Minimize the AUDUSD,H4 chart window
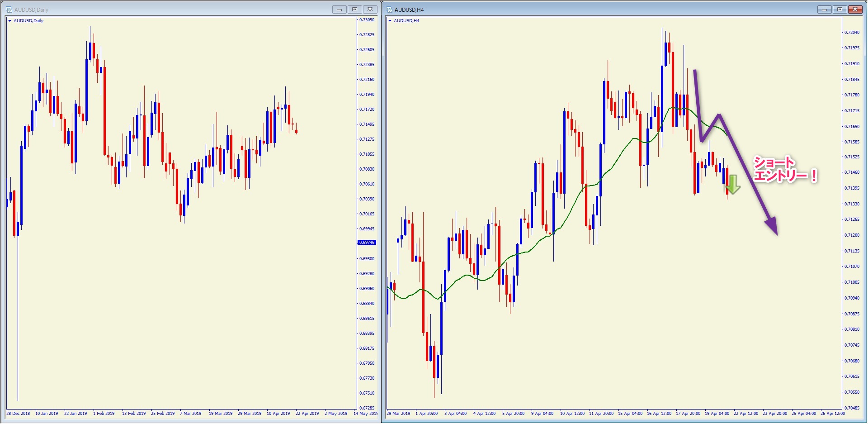868x424 pixels. [x=825, y=10]
